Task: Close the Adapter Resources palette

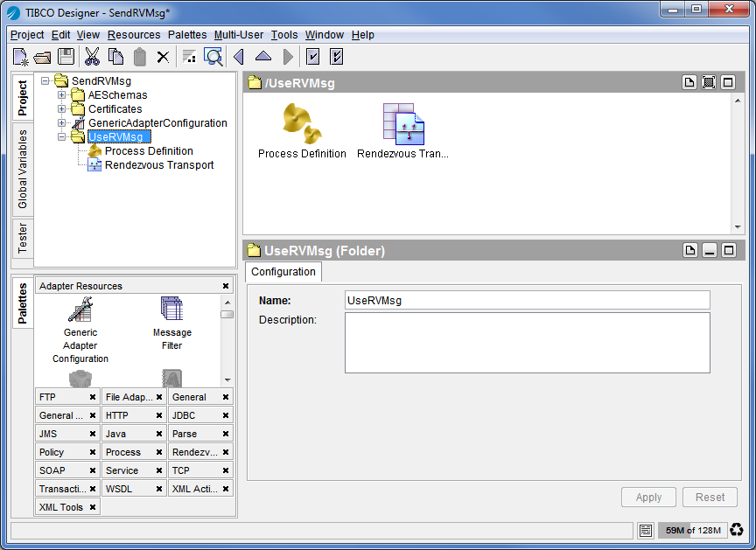Action: [225, 286]
